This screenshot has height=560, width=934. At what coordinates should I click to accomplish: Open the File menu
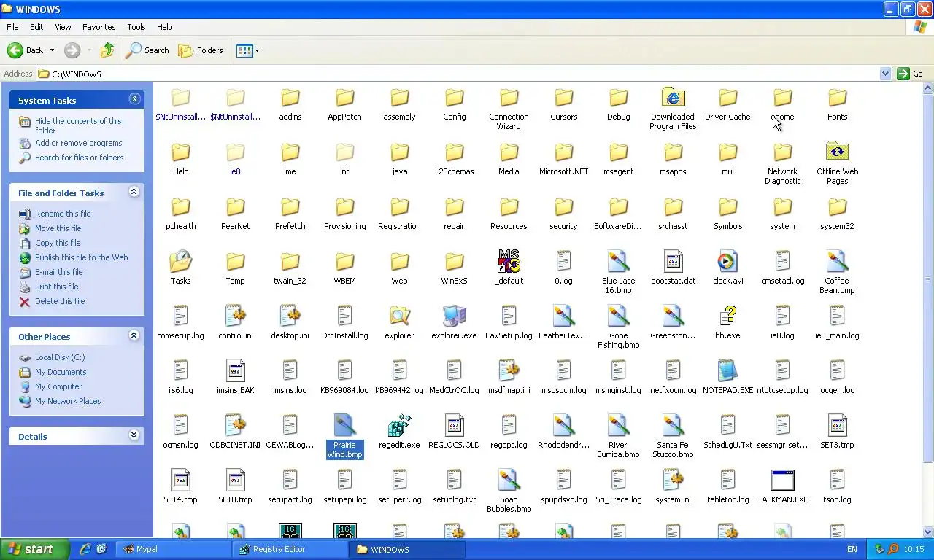[12, 27]
